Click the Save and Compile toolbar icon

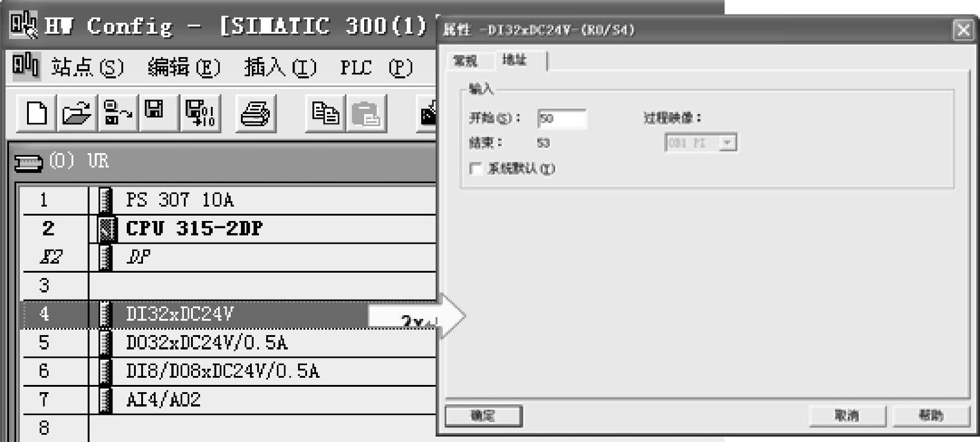(200, 112)
